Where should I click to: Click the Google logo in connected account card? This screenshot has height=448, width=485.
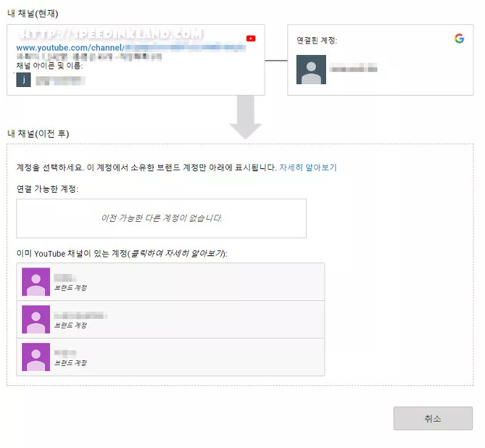(459, 39)
